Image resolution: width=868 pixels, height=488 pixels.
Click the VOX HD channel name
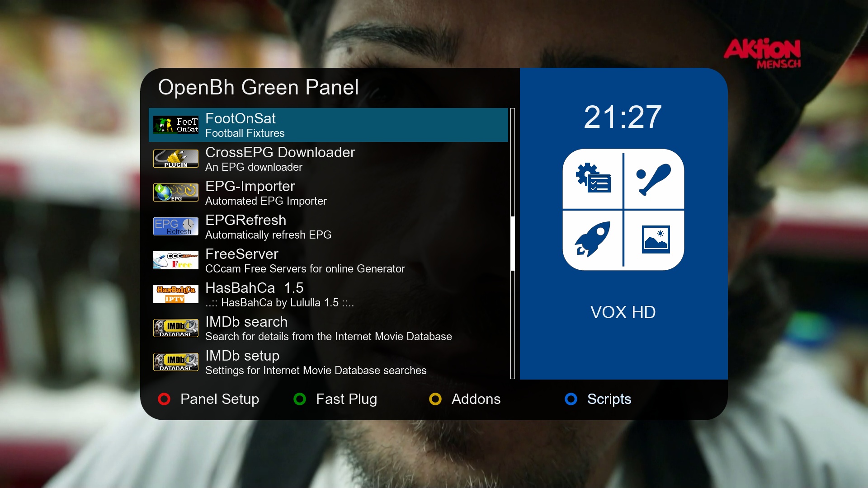coord(623,312)
